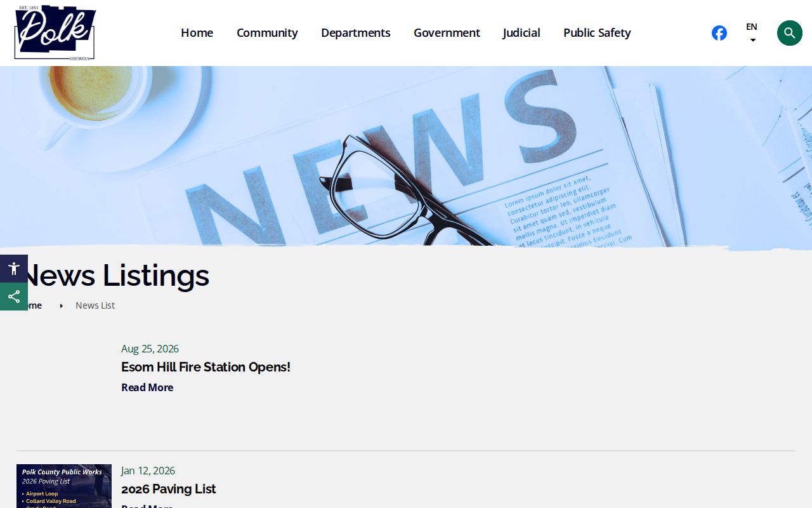The height and width of the screenshot is (508, 812).
Task: Open the accessibility options widget
Action: coord(14,269)
